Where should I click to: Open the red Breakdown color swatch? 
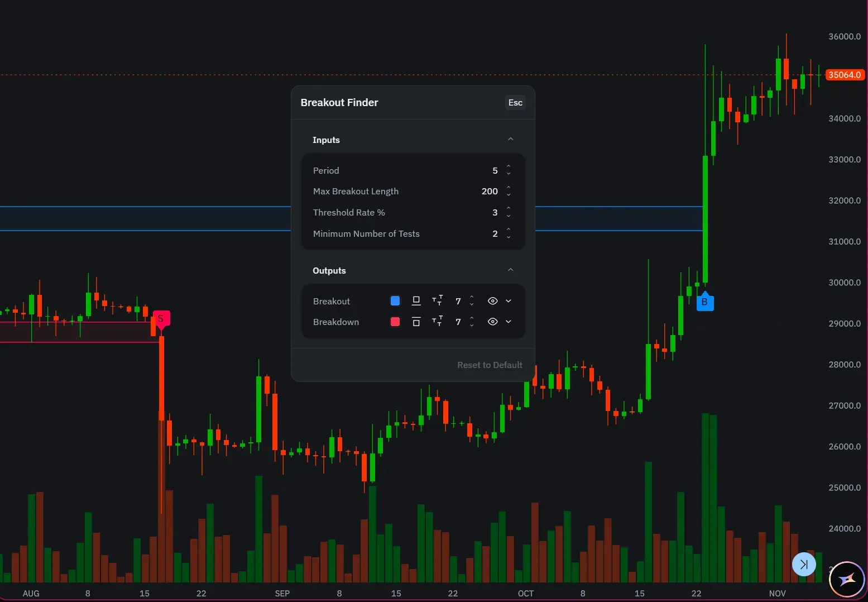[x=395, y=322]
